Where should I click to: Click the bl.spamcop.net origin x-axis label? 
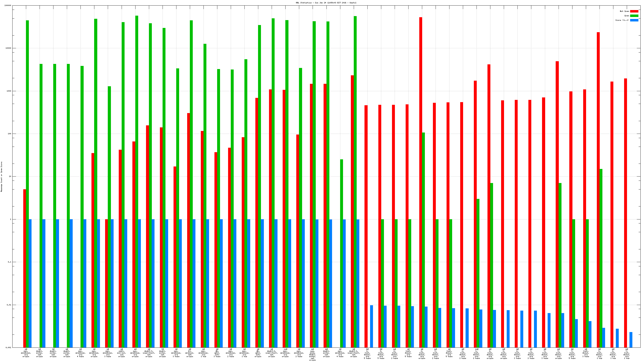(190, 353)
